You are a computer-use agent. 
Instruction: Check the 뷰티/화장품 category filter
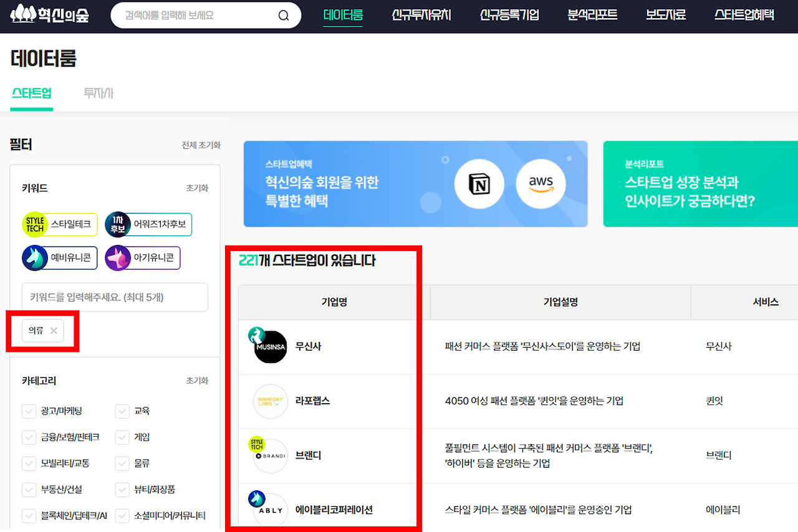coord(123,490)
